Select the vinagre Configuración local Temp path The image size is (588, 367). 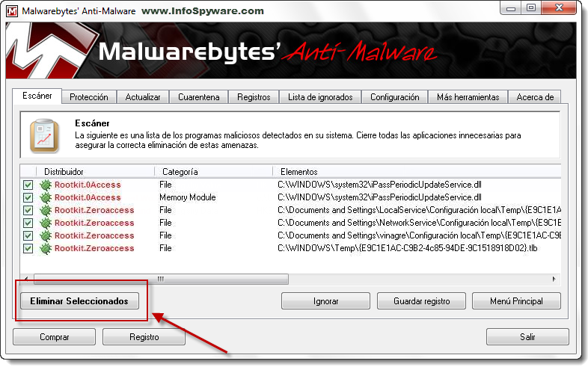419,235
